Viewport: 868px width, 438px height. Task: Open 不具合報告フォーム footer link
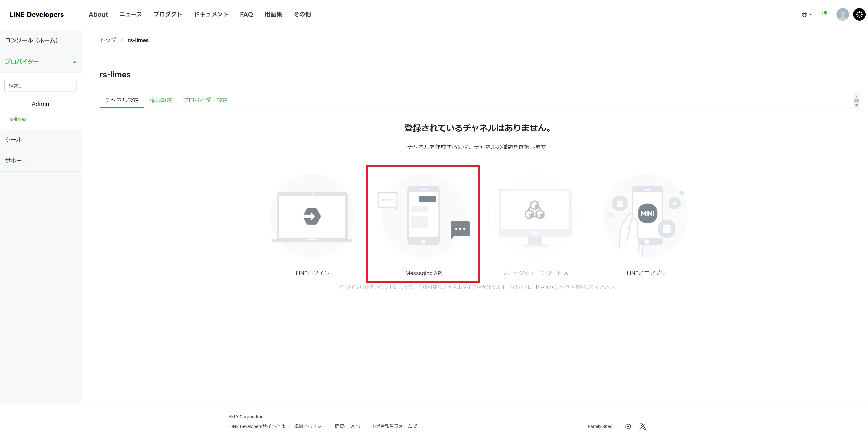click(x=394, y=426)
